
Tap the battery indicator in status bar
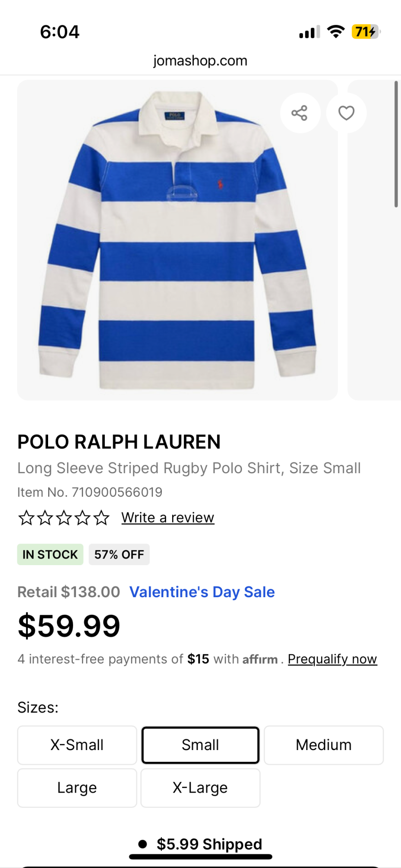click(x=366, y=32)
